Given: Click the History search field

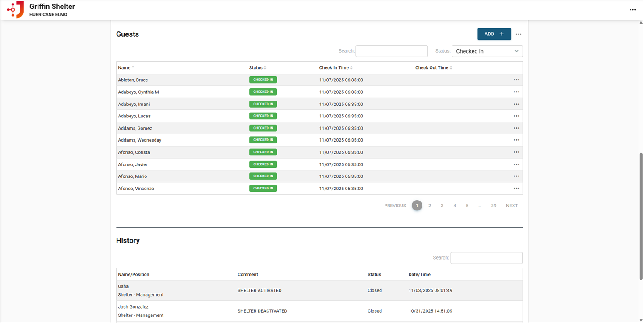Looking at the screenshot, I should click(x=486, y=258).
